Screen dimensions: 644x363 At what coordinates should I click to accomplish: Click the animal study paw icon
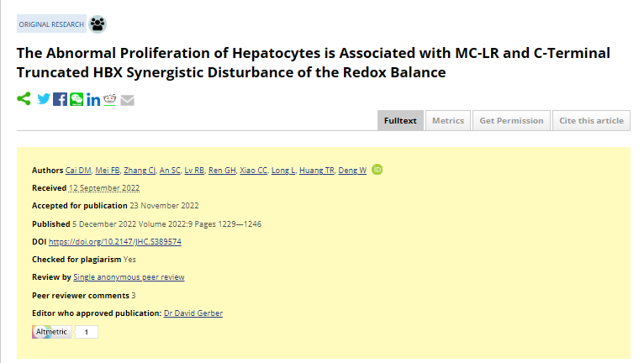point(98,24)
